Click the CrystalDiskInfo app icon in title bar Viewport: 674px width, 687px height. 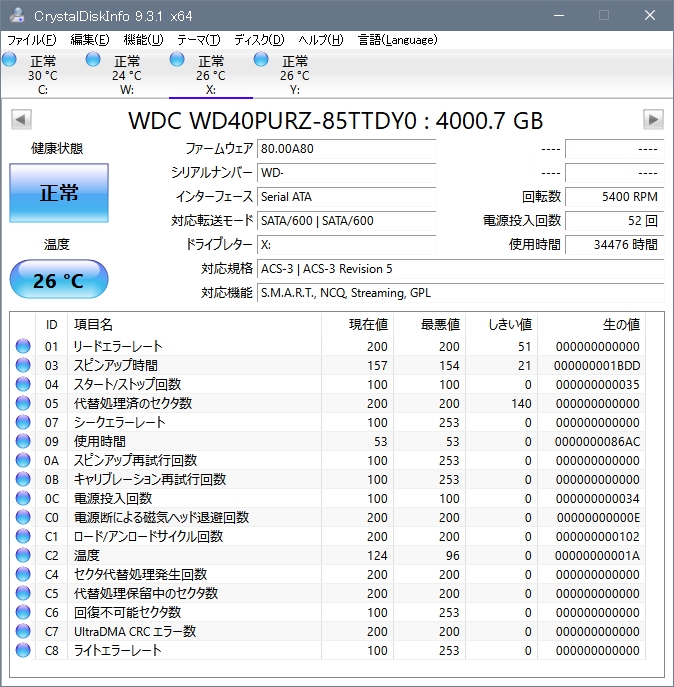click(17, 15)
